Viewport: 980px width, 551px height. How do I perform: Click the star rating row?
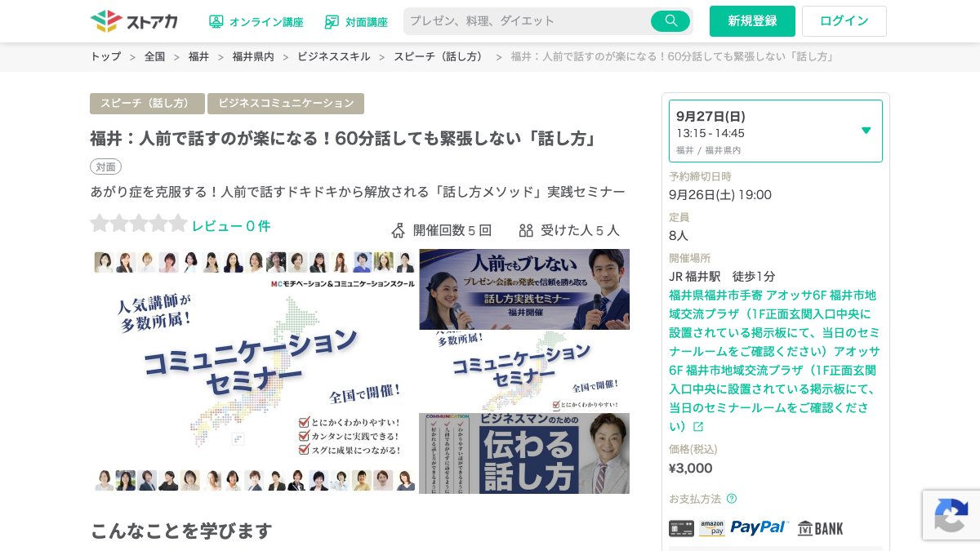(138, 224)
